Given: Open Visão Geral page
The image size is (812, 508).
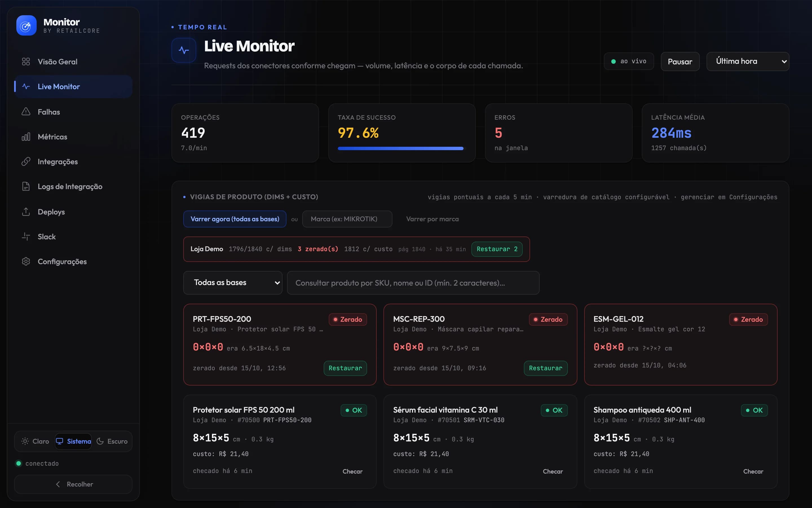Looking at the screenshot, I should [x=73, y=62].
